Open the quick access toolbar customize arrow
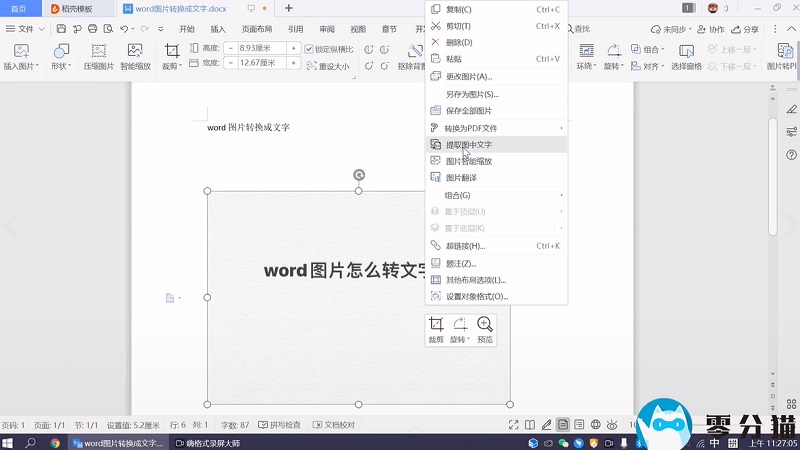Screen dimensions: 800x450 pos(161,29)
